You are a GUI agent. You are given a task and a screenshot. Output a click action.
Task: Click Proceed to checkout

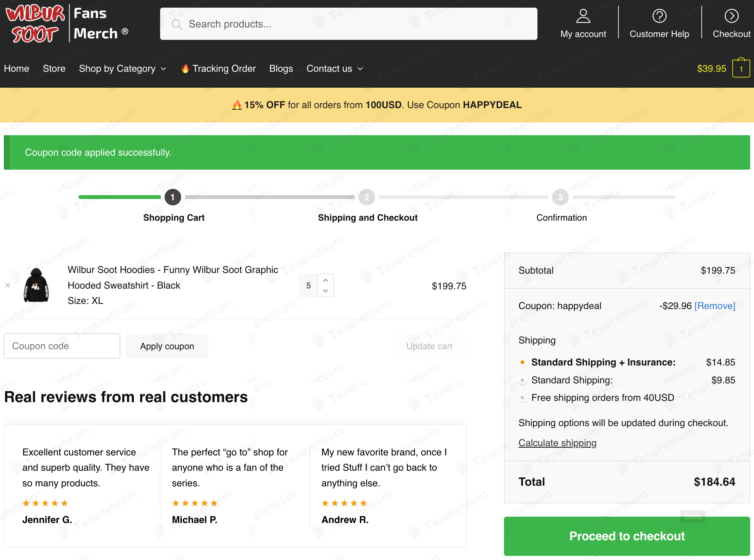tap(627, 536)
